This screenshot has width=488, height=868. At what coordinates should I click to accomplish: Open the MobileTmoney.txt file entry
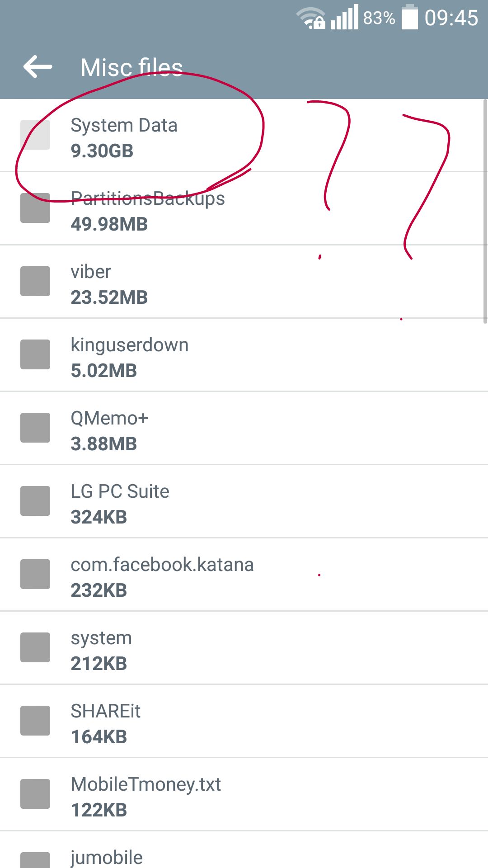pyautogui.click(x=244, y=794)
